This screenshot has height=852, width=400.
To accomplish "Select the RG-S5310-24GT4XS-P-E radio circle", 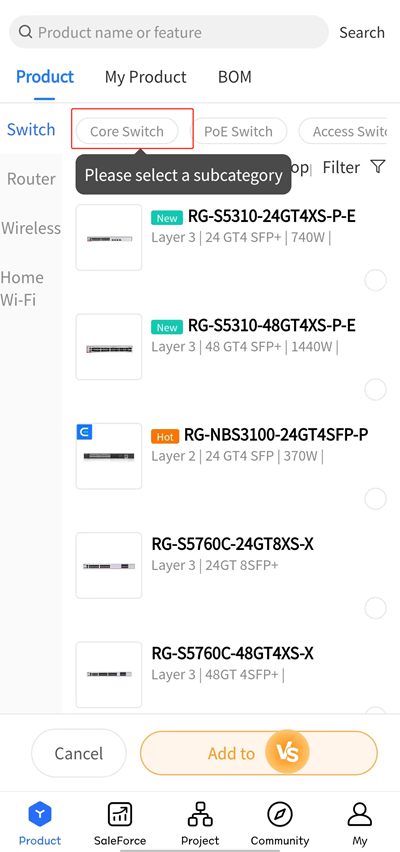I will point(376,280).
